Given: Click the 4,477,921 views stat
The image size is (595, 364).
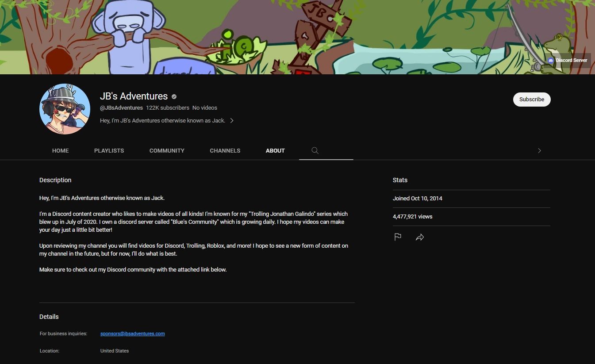Looking at the screenshot, I should point(413,217).
